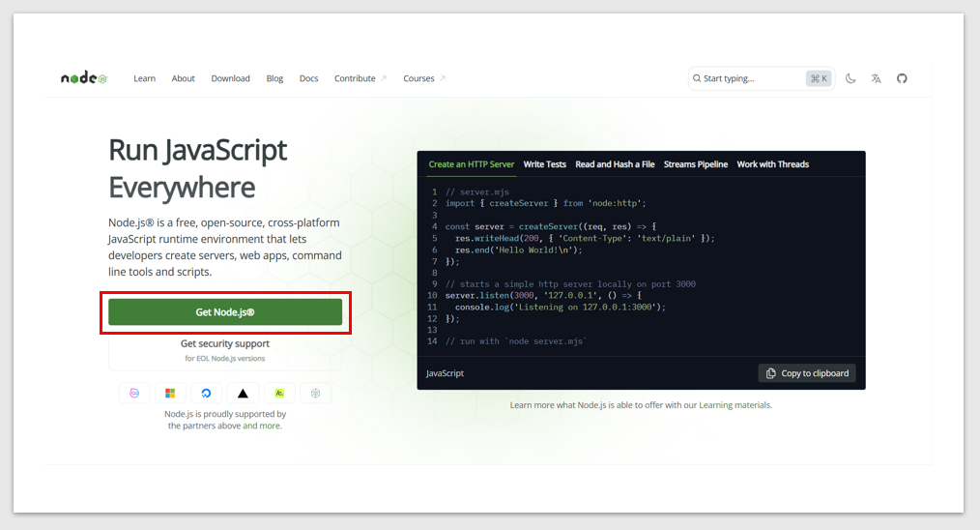Screen dimensions: 980x530
Task: Click the Copy to clipboard button
Action: pyautogui.click(x=807, y=373)
